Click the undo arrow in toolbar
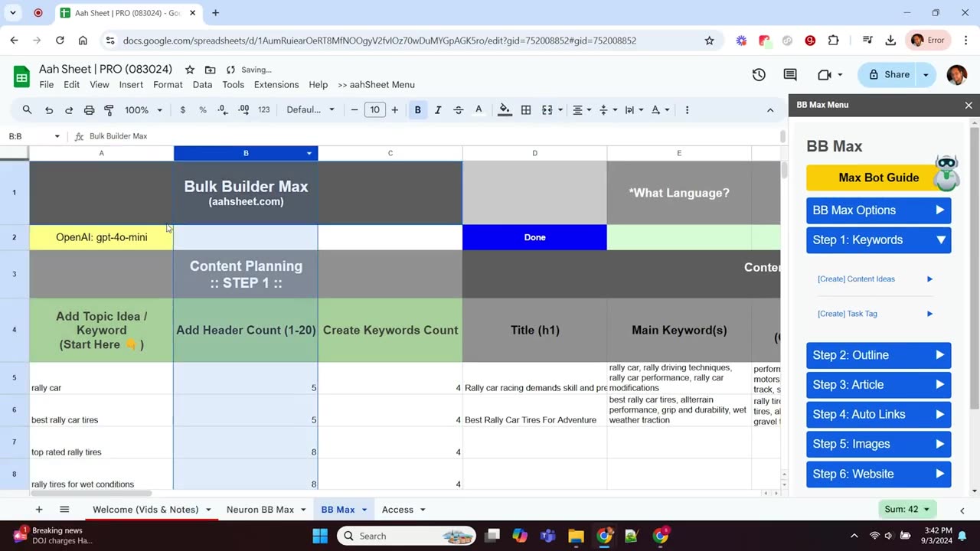980x551 pixels. click(x=48, y=109)
